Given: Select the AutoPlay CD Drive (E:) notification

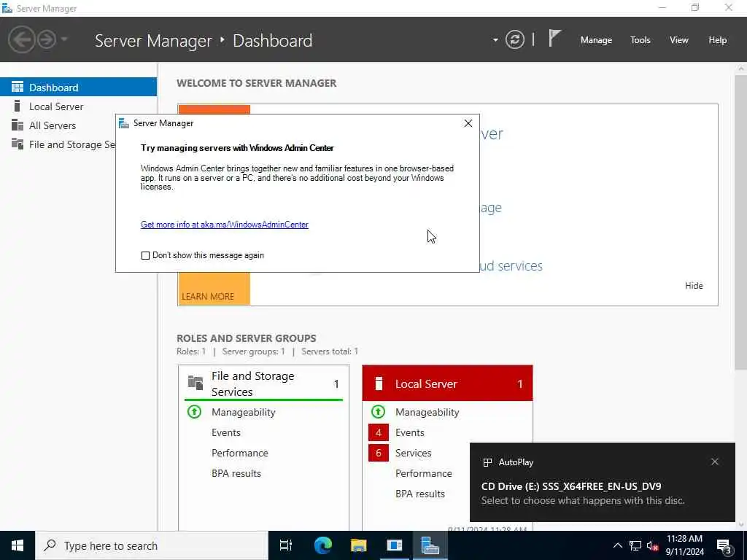Looking at the screenshot, I should click(x=602, y=483).
